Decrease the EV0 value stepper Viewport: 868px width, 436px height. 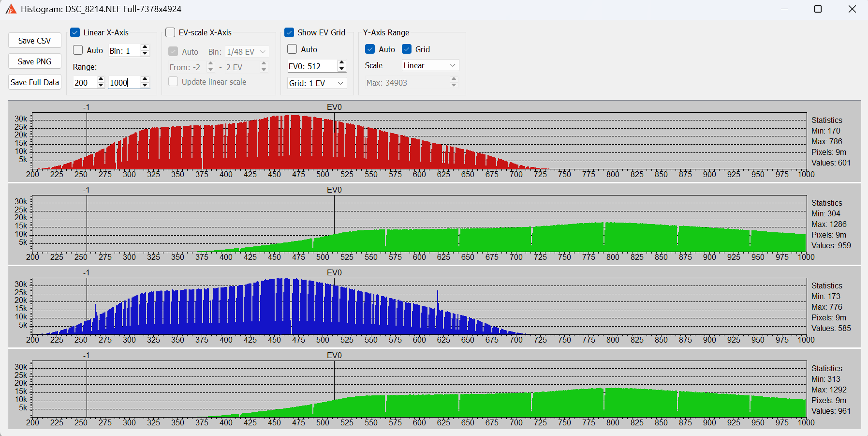(x=342, y=69)
